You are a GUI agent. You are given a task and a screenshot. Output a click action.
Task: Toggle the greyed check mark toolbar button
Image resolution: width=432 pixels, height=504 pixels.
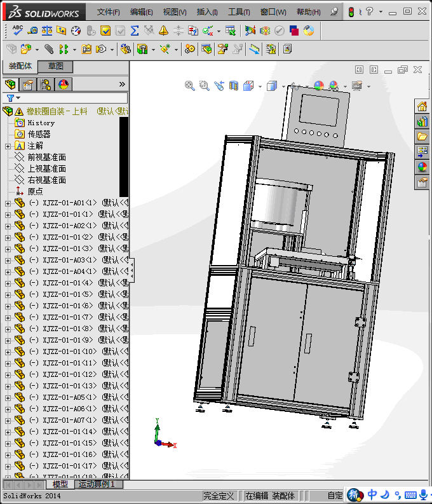tap(120, 31)
